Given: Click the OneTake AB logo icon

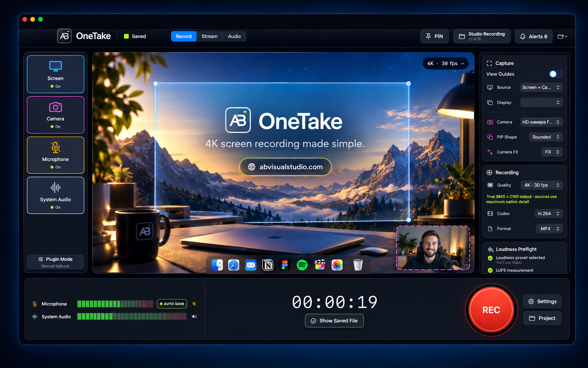Looking at the screenshot, I should pos(64,36).
